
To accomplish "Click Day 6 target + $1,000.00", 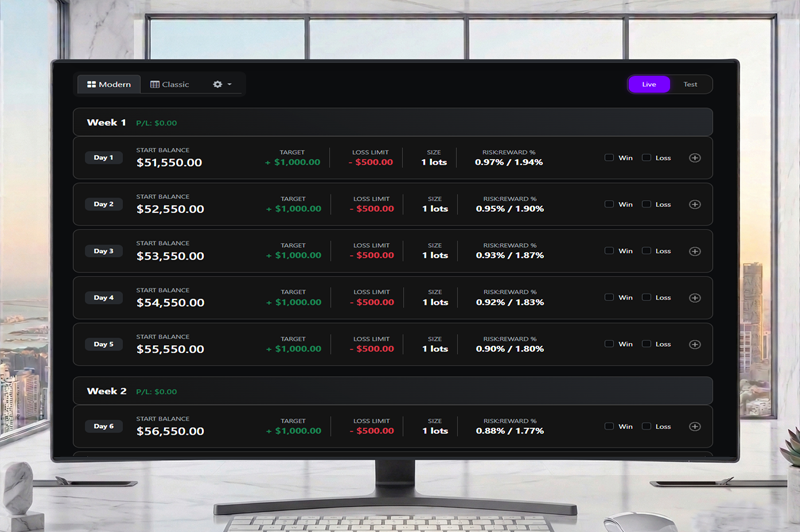I will pyautogui.click(x=294, y=431).
